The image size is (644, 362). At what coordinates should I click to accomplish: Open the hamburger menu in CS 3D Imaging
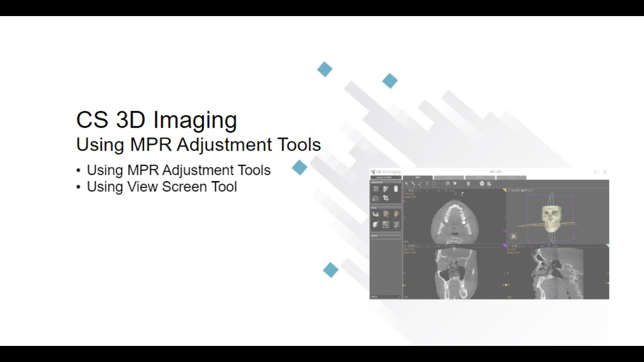pyautogui.click(x=605, y=171)
